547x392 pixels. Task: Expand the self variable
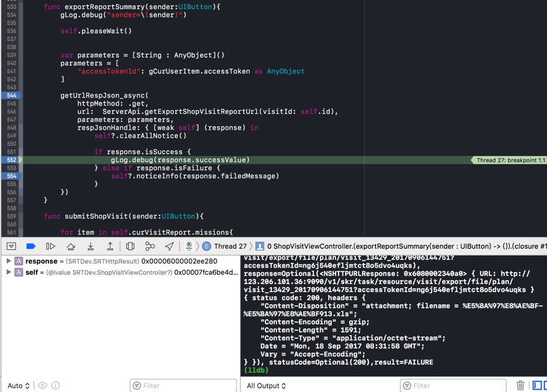(x=9, y=272)
